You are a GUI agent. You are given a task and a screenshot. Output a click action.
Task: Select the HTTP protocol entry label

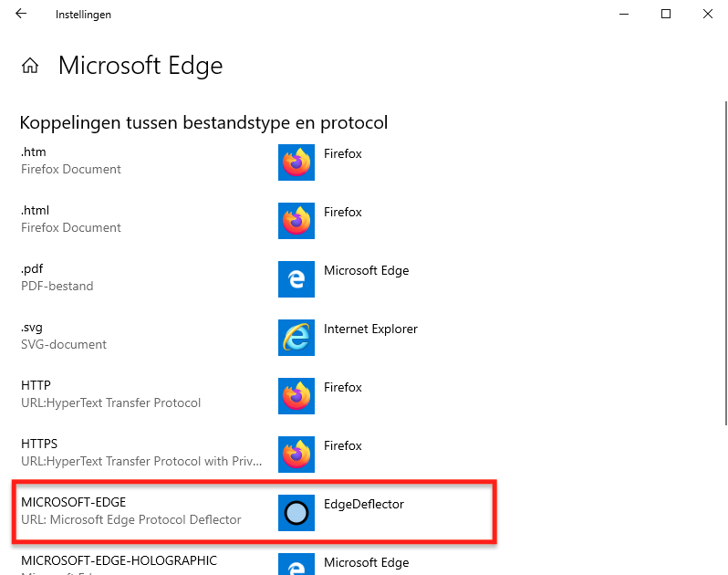[x=36, y=385]
